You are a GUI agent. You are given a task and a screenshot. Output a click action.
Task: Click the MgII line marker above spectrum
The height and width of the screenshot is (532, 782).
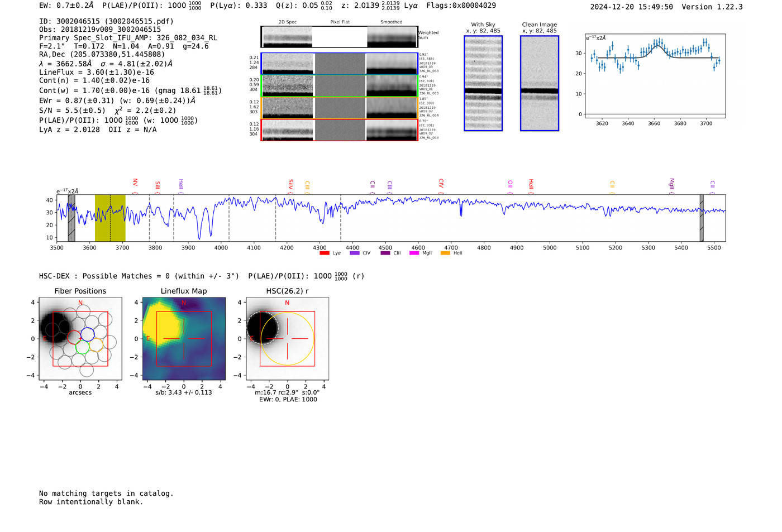(x=672, y=184)
